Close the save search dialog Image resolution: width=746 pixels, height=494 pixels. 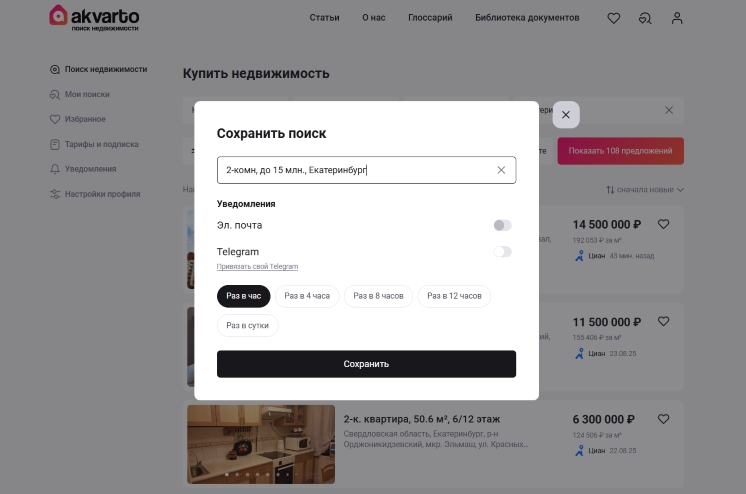pyautogui.click(x=566, y=115)
